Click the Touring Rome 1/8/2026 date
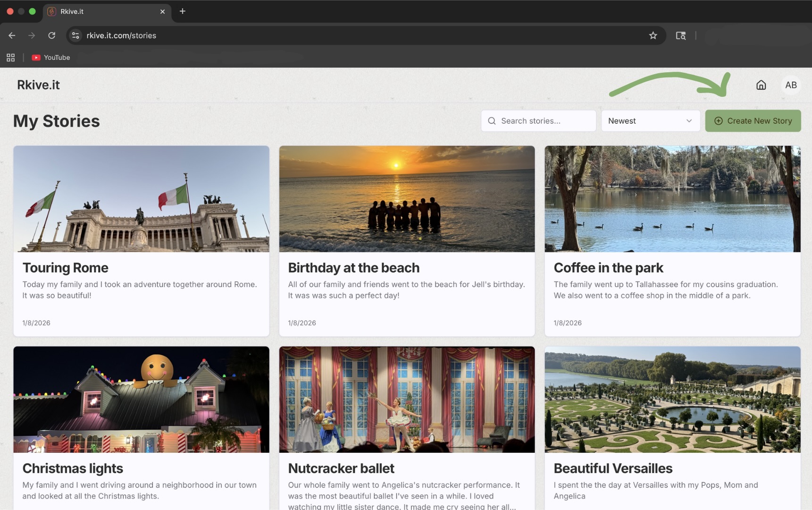This screenshot has height=510, width=812. (36, 323)
